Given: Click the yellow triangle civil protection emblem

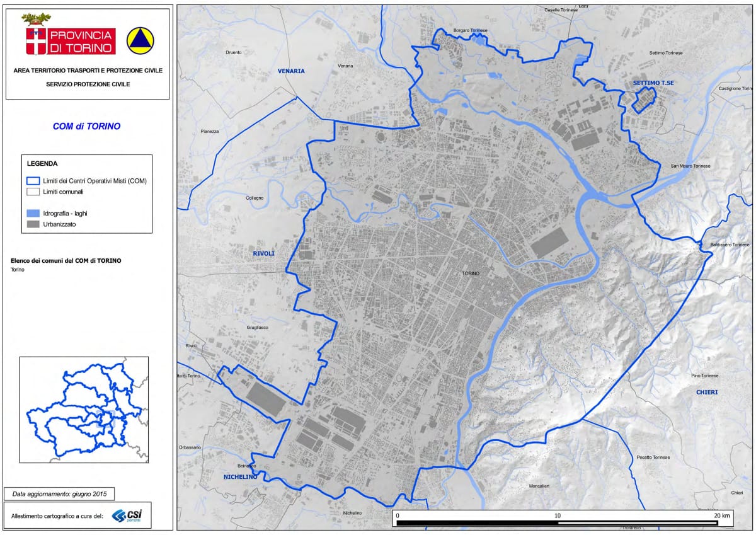Looking at the screenshot, I should (139, 41).
